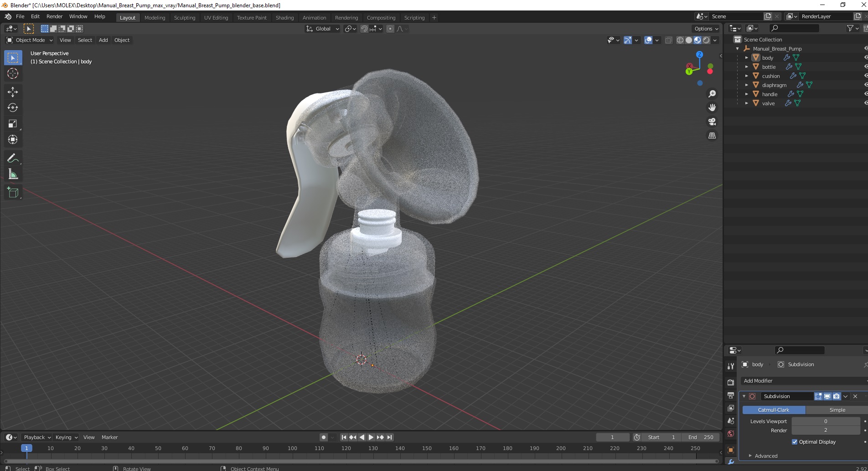Open the Output properties tab

[731, 395]
